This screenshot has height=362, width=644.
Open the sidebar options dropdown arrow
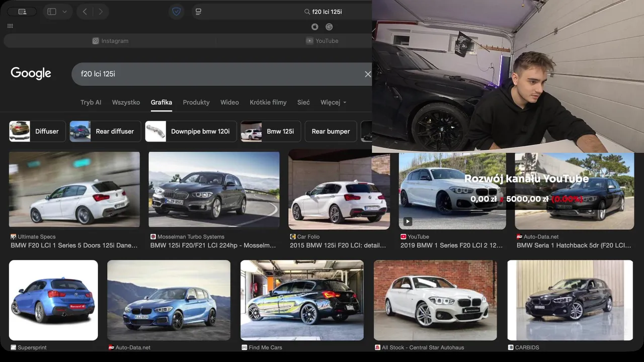(64, 12)
